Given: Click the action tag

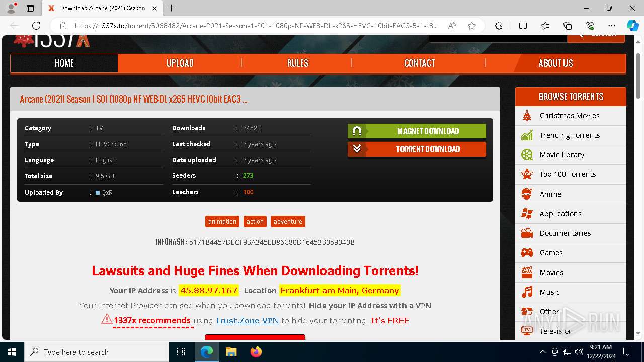Looking at the screenshot, I should 255,222.
